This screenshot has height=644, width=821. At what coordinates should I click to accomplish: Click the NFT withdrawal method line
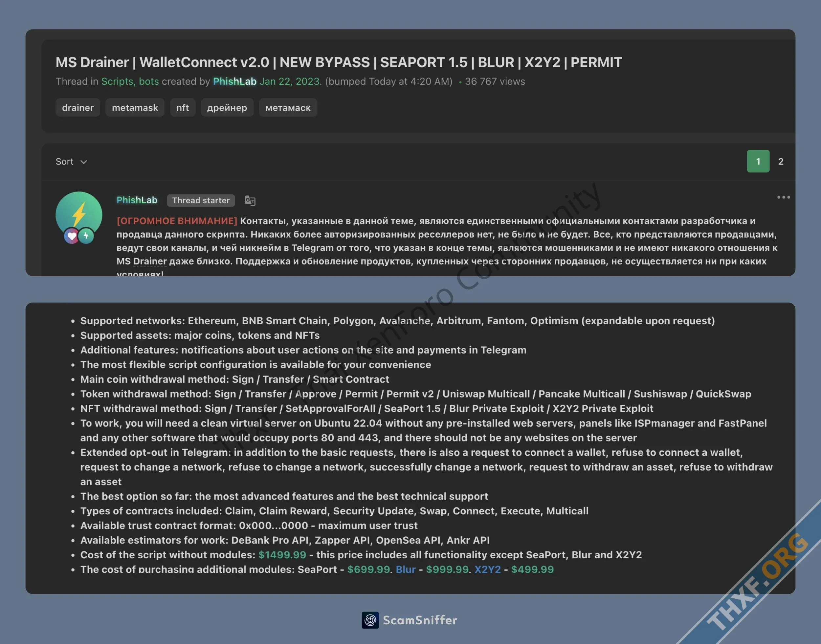(367, 408)
